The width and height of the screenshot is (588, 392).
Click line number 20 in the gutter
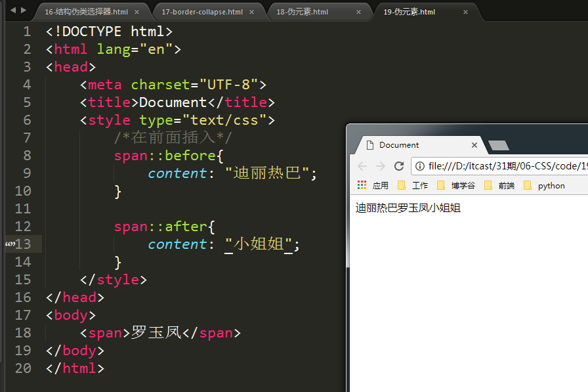pyautogui.click(x=23, y=368)
